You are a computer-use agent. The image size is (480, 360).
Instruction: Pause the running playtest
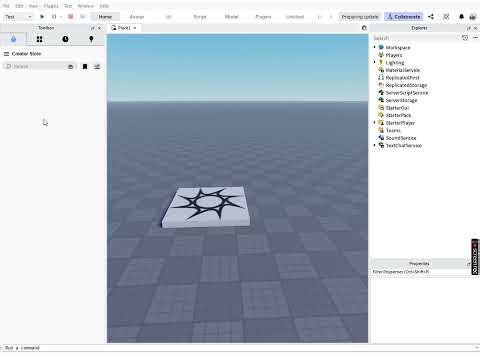(54, 17)
